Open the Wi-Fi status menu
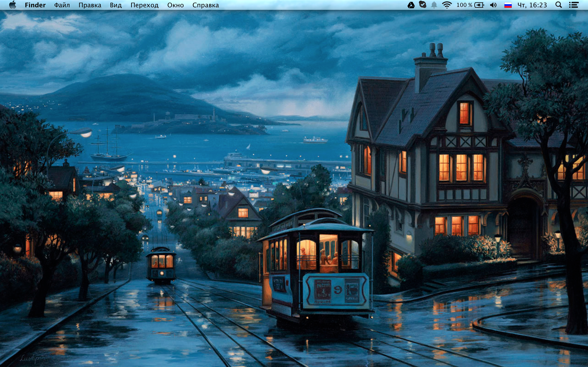Viewport: 588px width, 367px height. 447,5
